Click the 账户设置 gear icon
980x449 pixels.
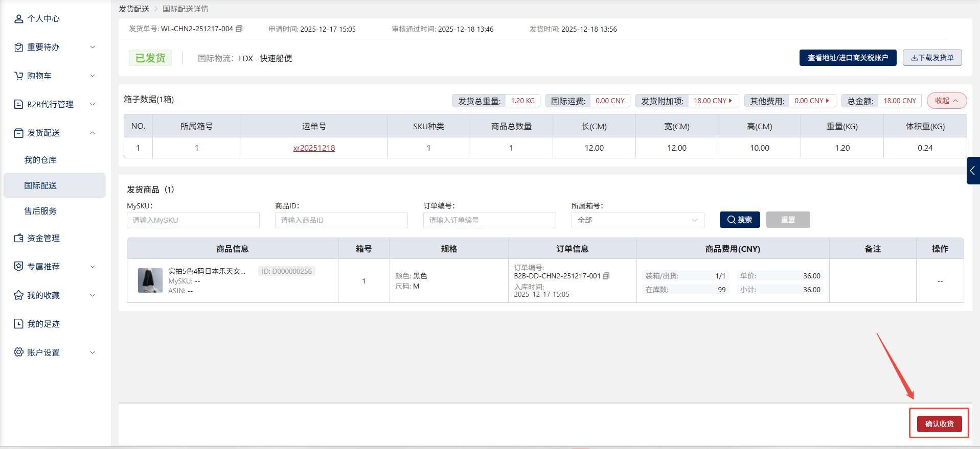19,352
